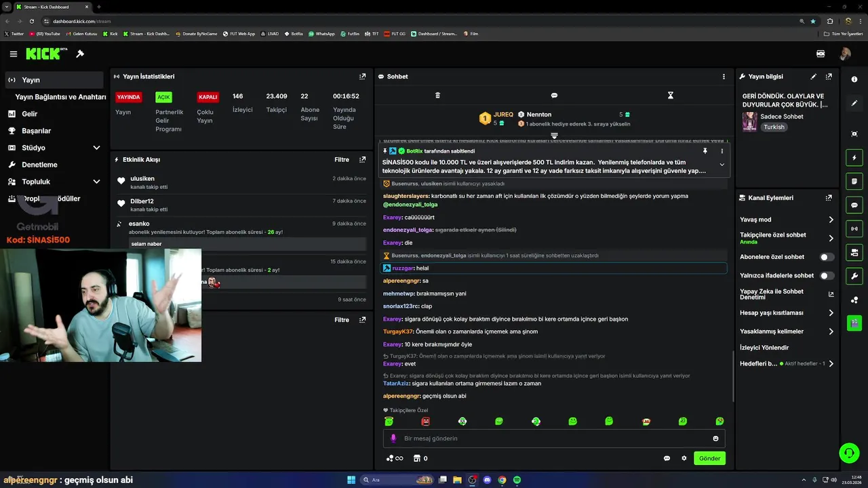Open the profile avatar menu
Screen dimensions: 868x488
pos(845,54)
